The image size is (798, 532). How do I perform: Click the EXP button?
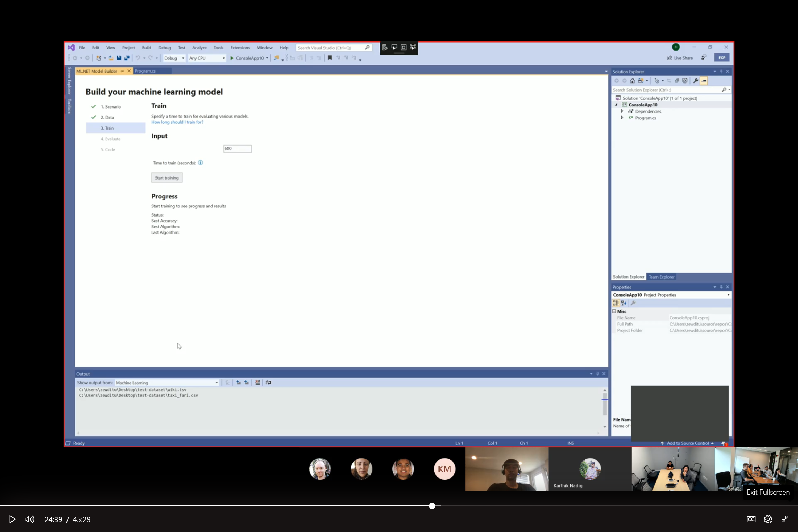(722, 58)
